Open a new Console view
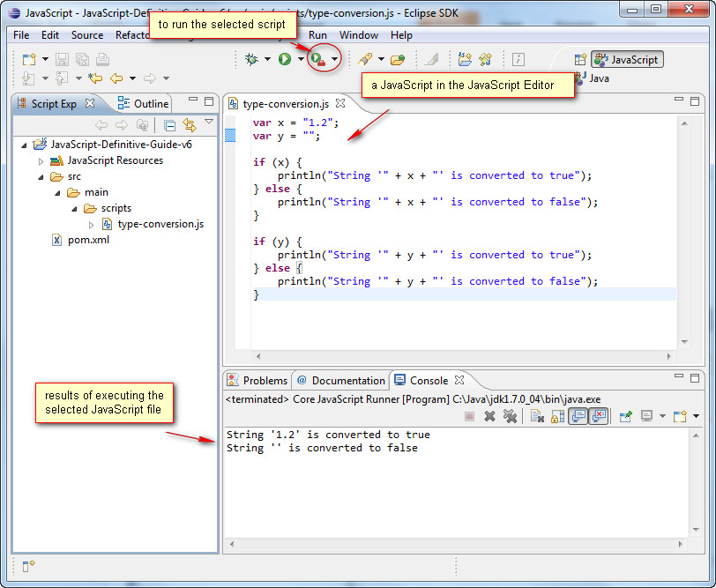 [x=680, y=415]
